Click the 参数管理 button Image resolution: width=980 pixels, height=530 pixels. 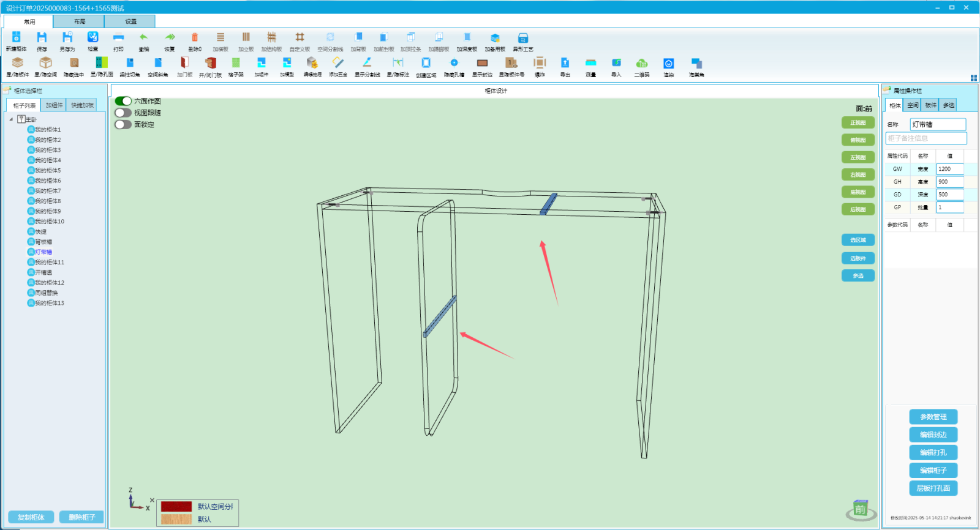(933, 417)
